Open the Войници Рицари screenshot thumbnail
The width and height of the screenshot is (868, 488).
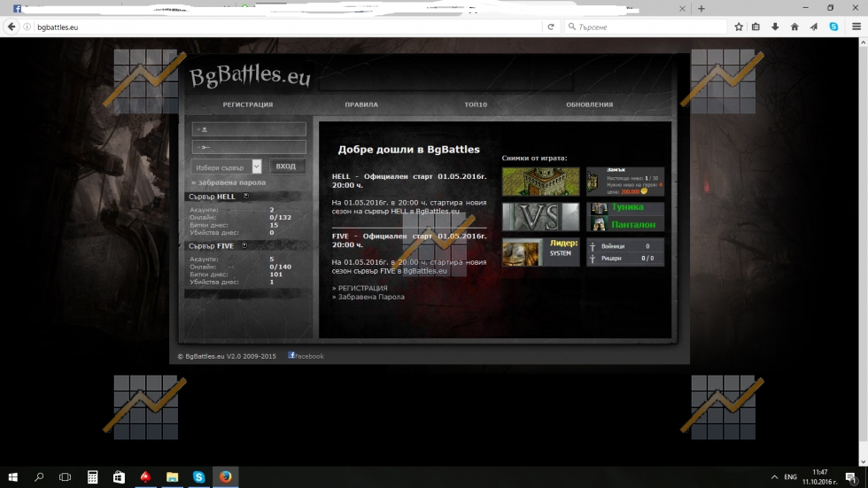click(x=625, y=252)
